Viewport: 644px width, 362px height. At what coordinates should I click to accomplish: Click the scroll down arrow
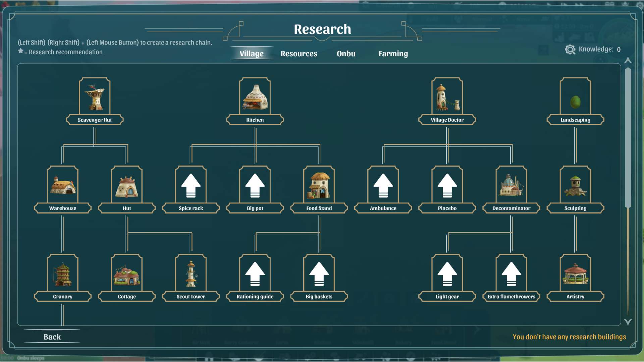point(628,322)
